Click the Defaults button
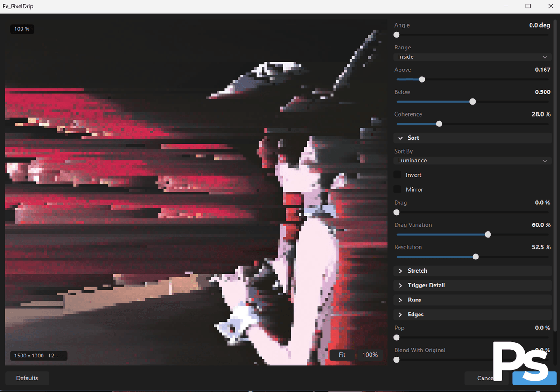 point(27,378)
